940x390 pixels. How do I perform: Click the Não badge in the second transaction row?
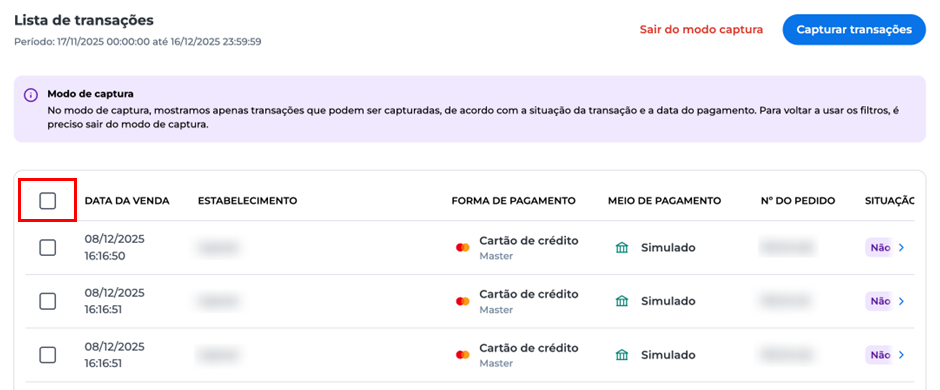tap(879, 301)
